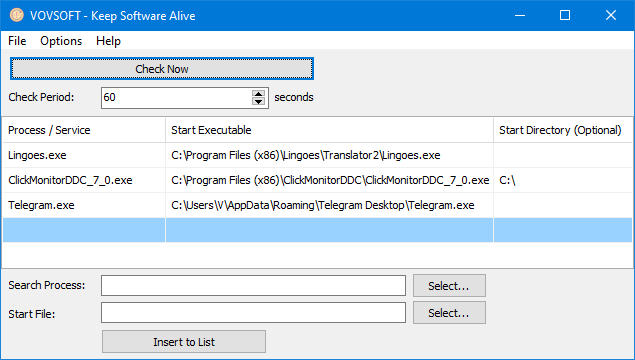Focus the Start File input field

[254, 313]
